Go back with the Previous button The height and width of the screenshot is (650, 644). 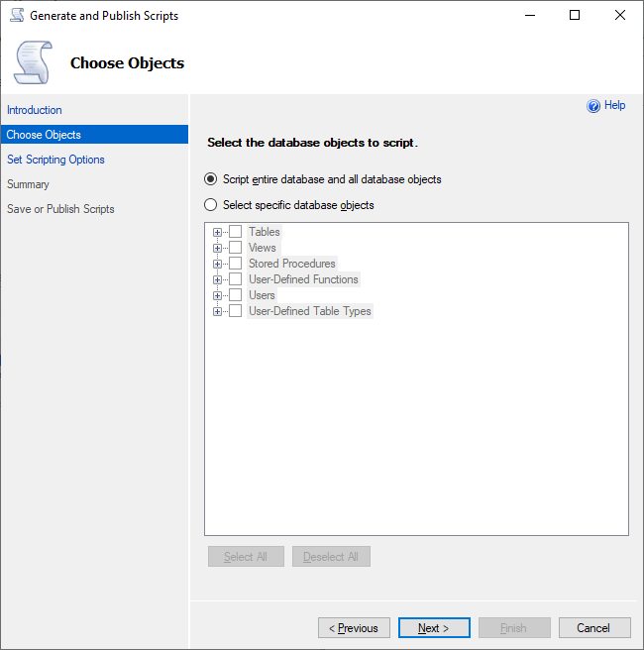[354, 628]
